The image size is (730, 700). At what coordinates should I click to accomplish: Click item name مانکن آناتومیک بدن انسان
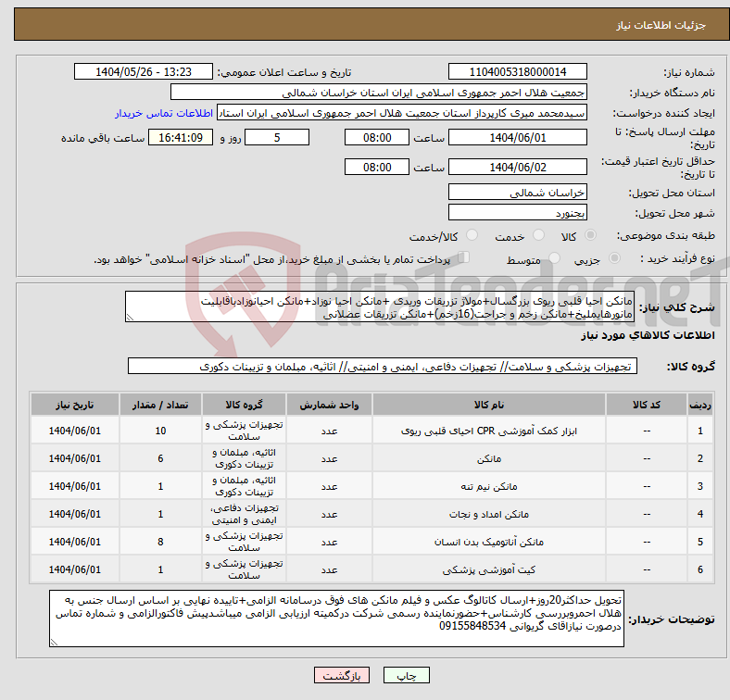tap(489, 542)
